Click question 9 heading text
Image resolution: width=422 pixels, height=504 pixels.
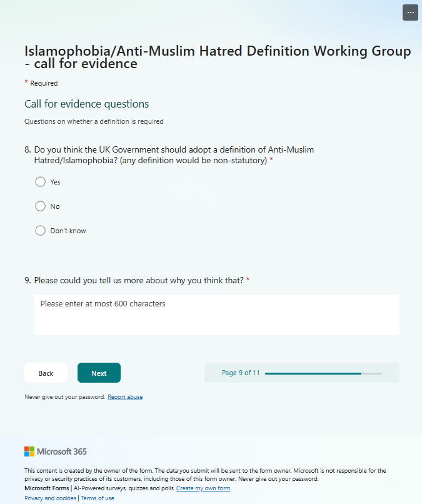click(x=137, y=281)
